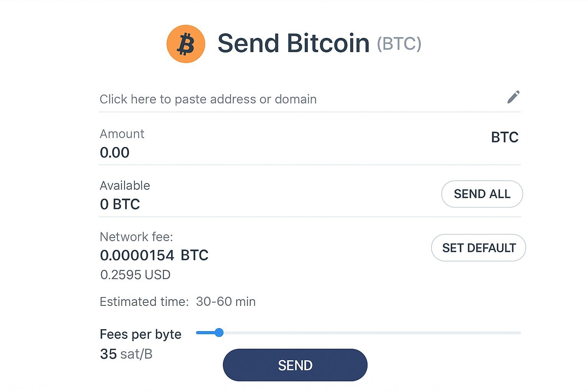Select the orange BTC currency icon

point(186,43)
